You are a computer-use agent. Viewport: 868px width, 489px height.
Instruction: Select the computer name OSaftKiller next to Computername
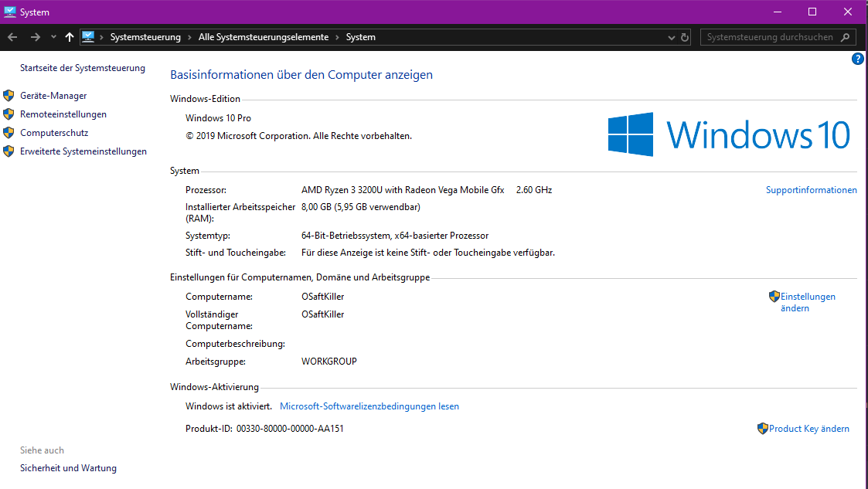[x=323, y=297]
